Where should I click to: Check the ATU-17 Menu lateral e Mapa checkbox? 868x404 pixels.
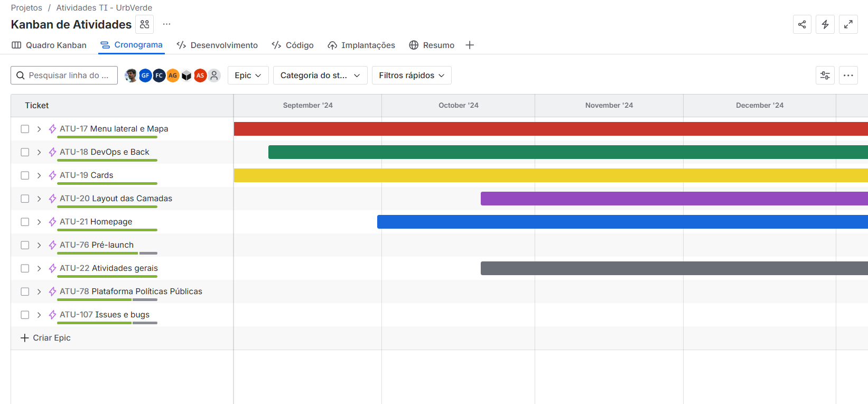pos(25,129)
